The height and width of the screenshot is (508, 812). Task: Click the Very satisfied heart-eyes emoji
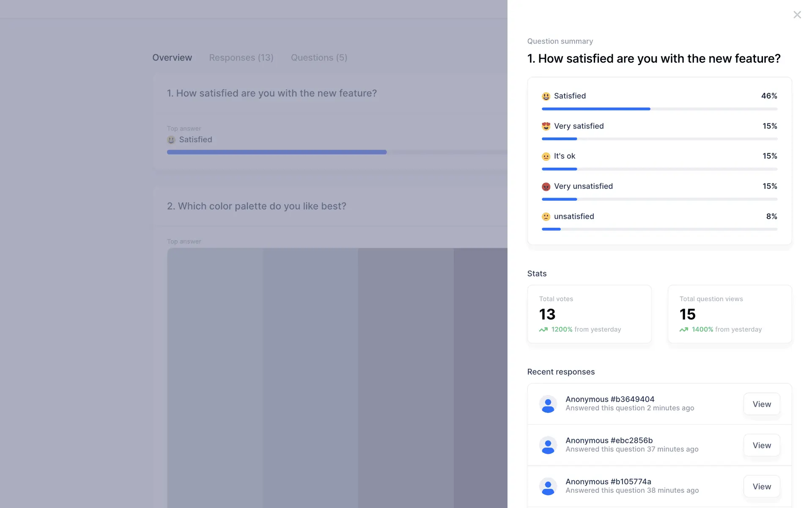[546, 126]
